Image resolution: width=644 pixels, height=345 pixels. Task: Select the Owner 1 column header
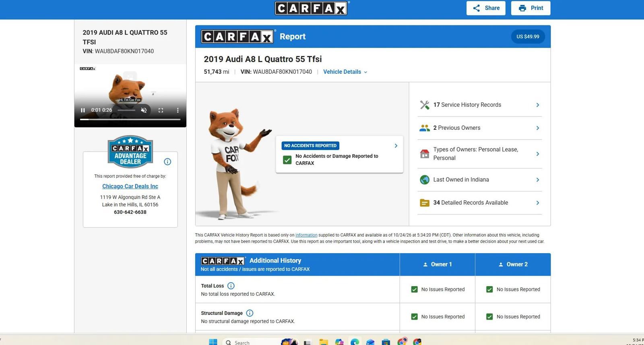point(438,264)
